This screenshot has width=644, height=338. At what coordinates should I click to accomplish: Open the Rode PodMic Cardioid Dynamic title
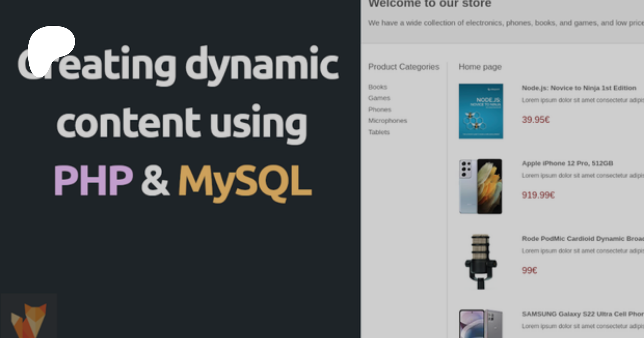pyautogui.click(x=582, y=239)
